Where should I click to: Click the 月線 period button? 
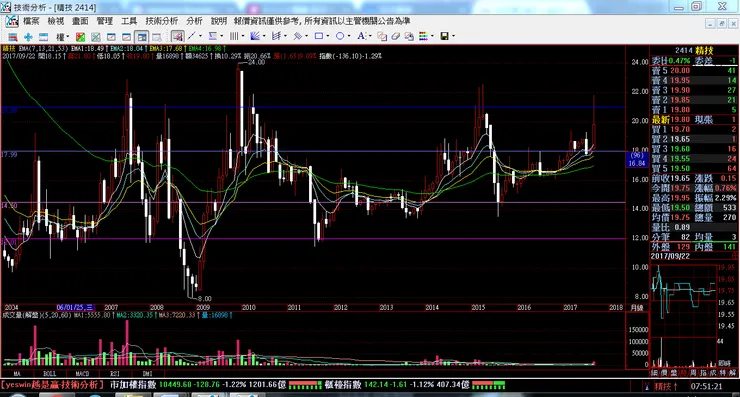click(x=637, y=308)
